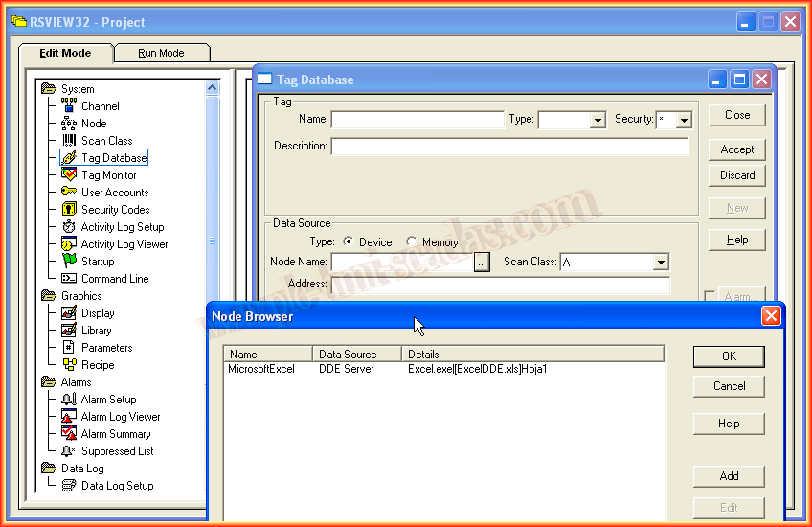Open the Security dropdown list
Viewport: 812px width, 527px height.
pos(683,121)
